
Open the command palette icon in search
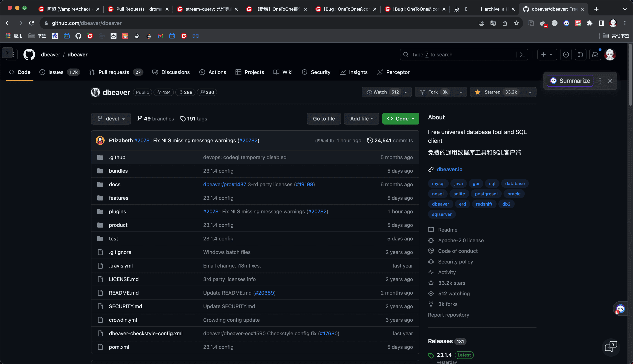click(522, 55)
